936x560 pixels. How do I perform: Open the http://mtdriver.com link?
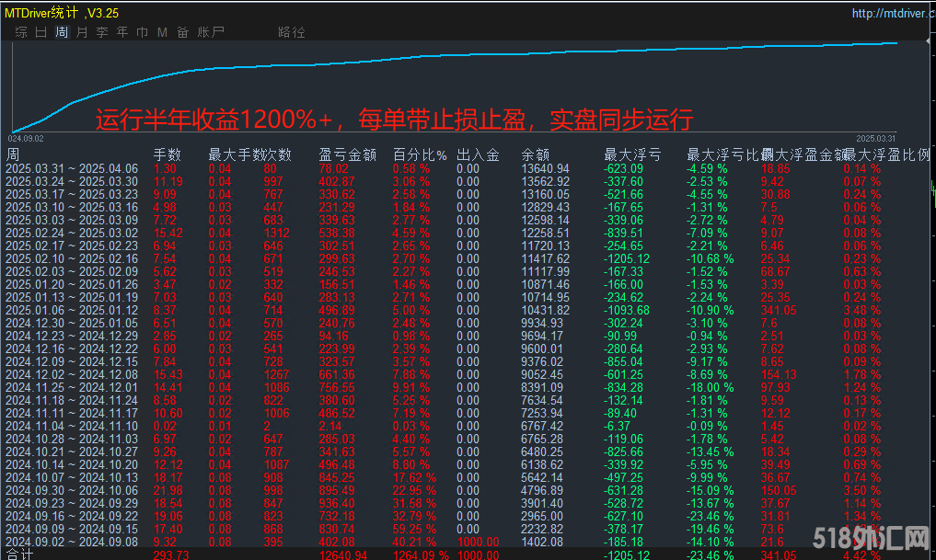click(x=888, y=14)
